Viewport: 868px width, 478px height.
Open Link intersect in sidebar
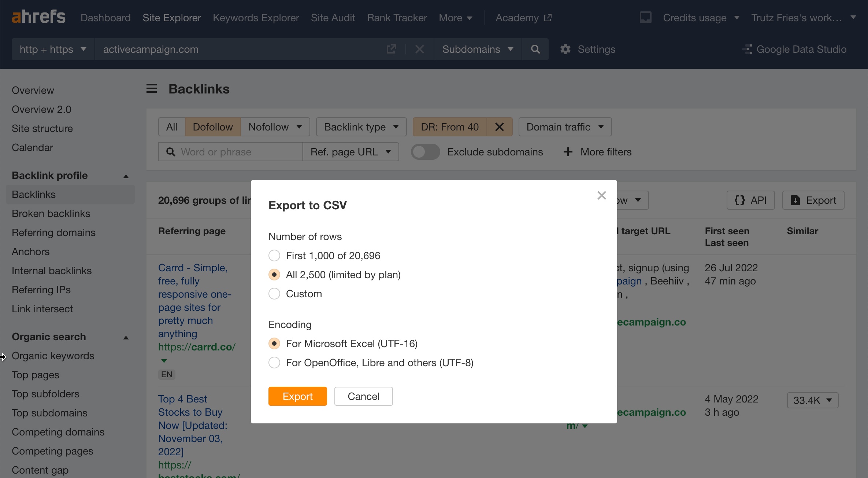(42, 309)
